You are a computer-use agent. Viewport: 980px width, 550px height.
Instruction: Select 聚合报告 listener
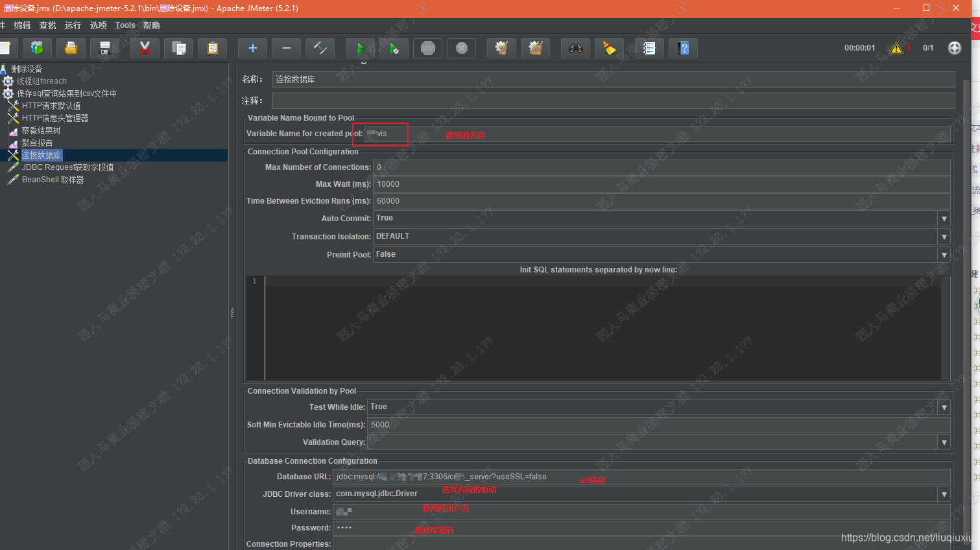(37, 143)
